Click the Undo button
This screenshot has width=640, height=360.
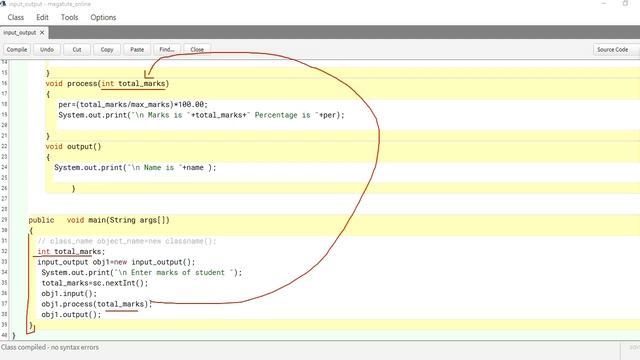point(47,49)
